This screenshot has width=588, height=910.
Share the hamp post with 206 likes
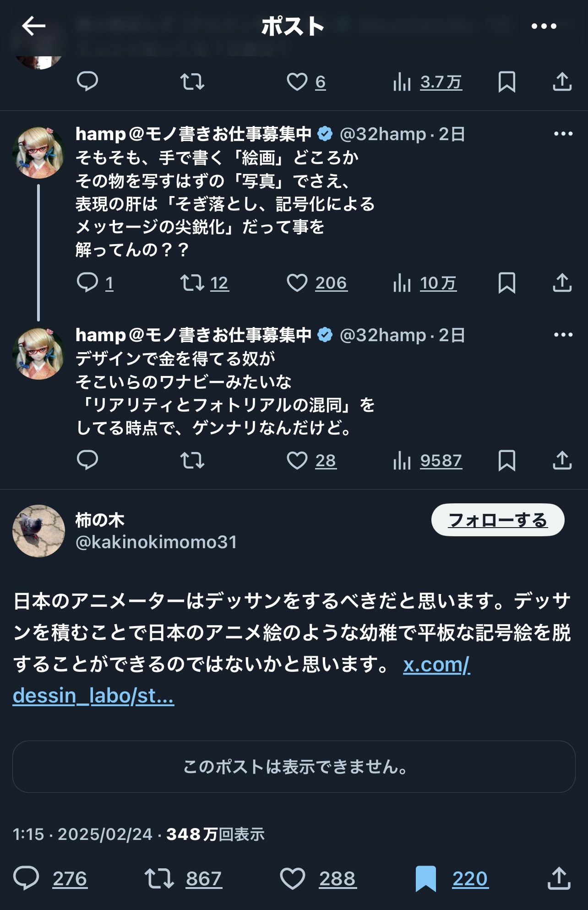click(562, 283)
